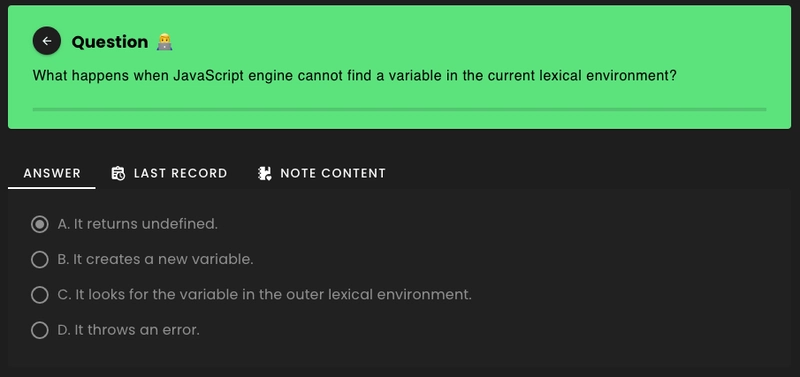The height and width of the screenshot is (377, 800).
Task: Select radio option C outer lexical environment
Action: (40, 295)
